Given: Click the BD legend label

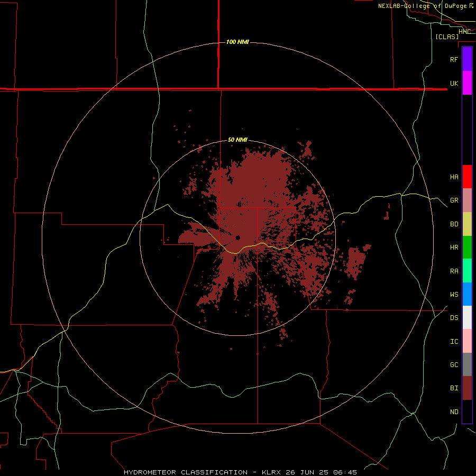Looking at the screenshot, I should click(x=454, y=224).
